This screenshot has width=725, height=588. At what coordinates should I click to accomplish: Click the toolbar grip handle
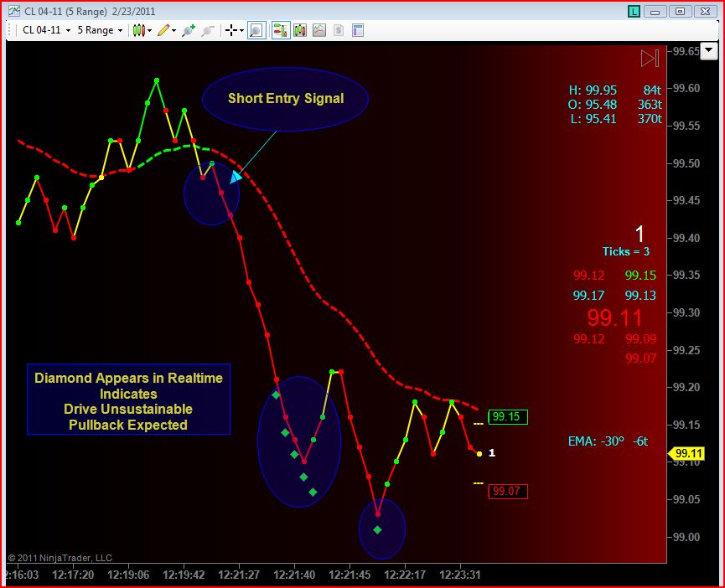point(10,30)
